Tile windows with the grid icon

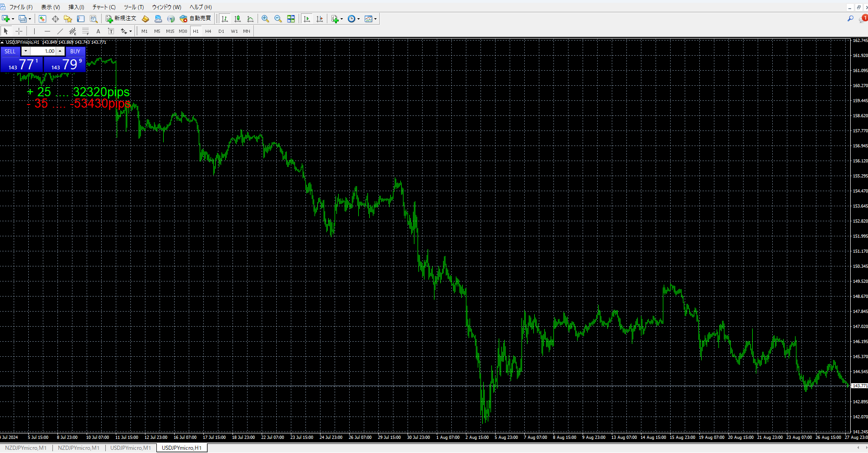coord(291,19)
